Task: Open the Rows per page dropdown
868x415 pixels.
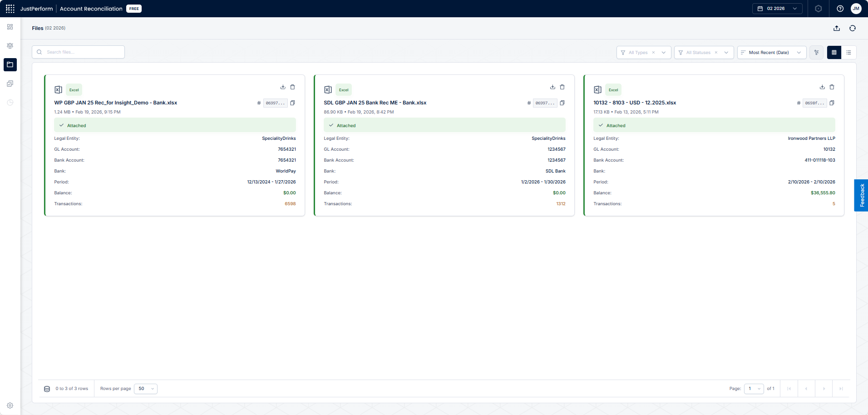Action: click(x=146, y=389)
